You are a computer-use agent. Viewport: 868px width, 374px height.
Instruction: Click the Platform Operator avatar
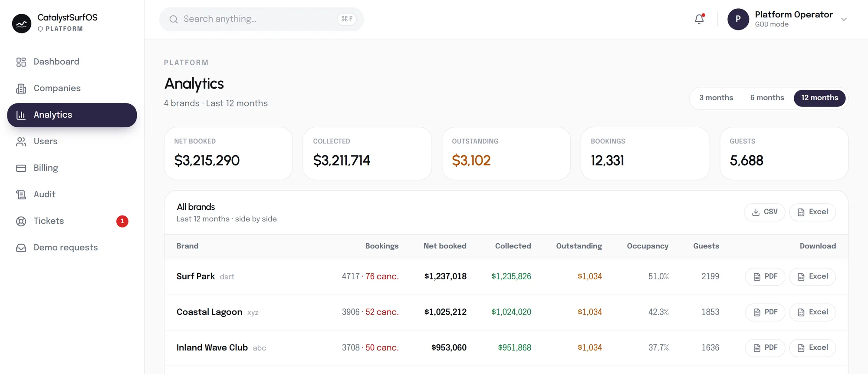pyautogui.click(x=738, y=19)
